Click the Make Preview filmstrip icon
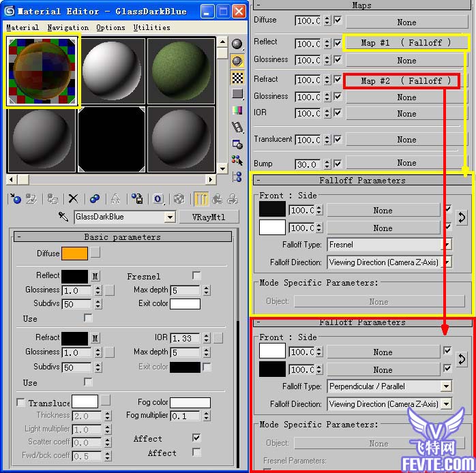Viewport: 476px width, 473px height. [237, 127]
